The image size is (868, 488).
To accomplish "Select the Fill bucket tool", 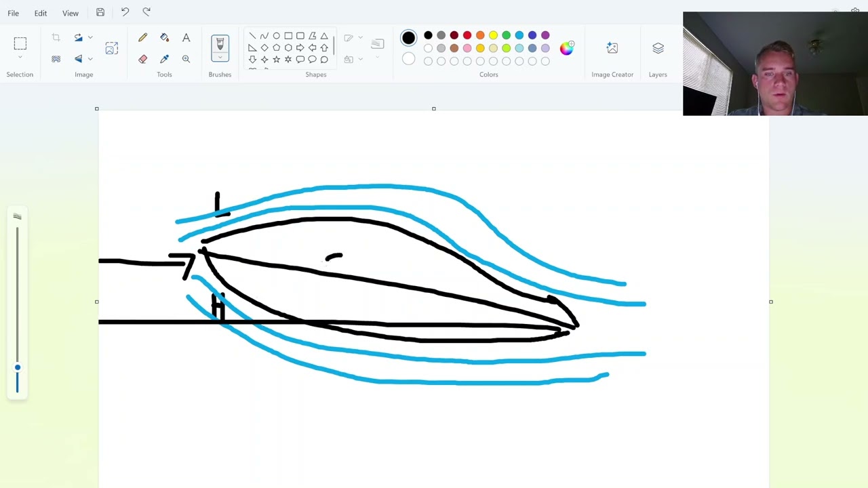I will (x=164, y=38).
